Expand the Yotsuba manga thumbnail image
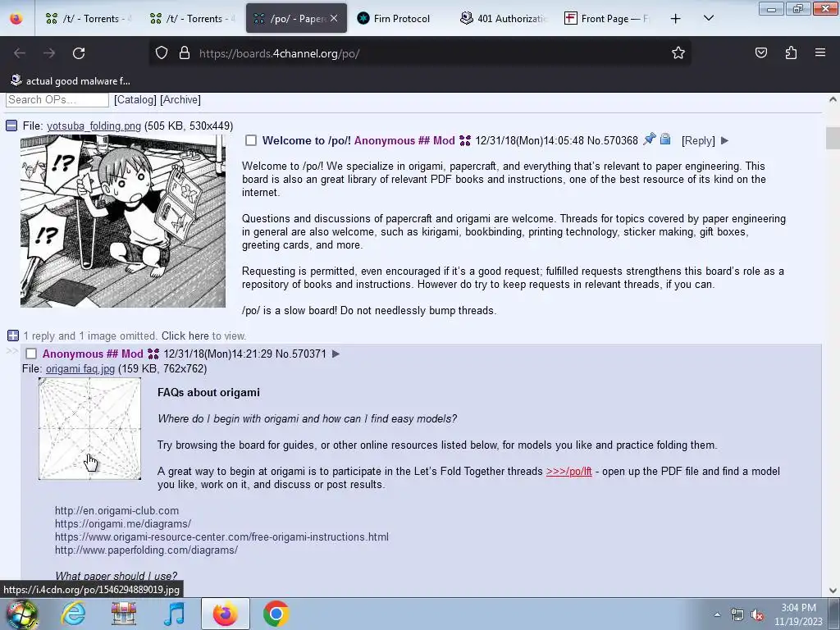The image size is (840, 630). click(x=123, y=221)
